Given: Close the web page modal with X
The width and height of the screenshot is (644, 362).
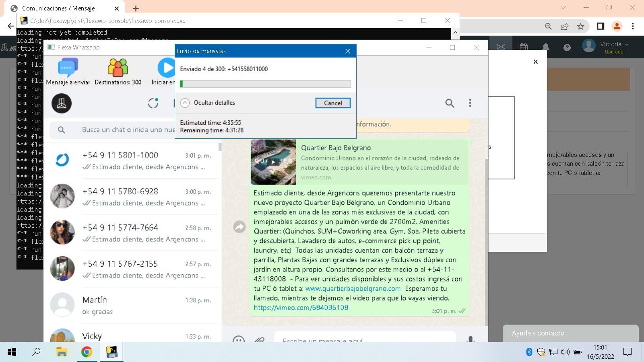Looking at the screenshot, I should (536, 62).
